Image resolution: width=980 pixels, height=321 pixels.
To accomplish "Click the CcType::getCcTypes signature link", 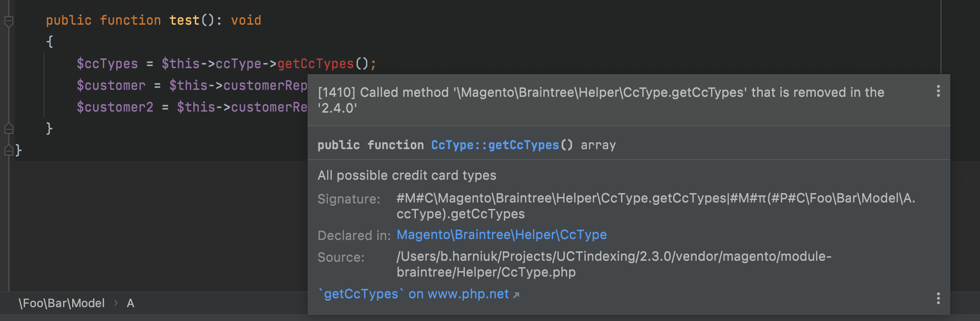I will tap(495, 145).
